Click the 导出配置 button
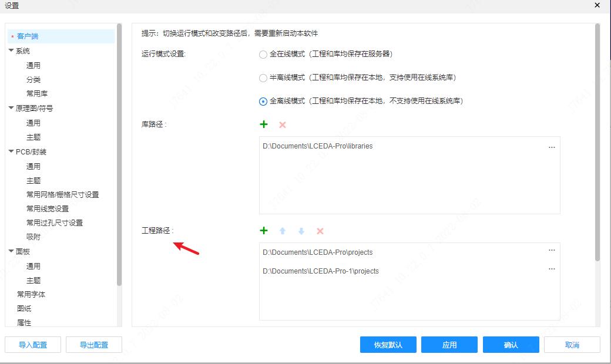The width and height of the screenshot is (611, 364). [94, 345]
